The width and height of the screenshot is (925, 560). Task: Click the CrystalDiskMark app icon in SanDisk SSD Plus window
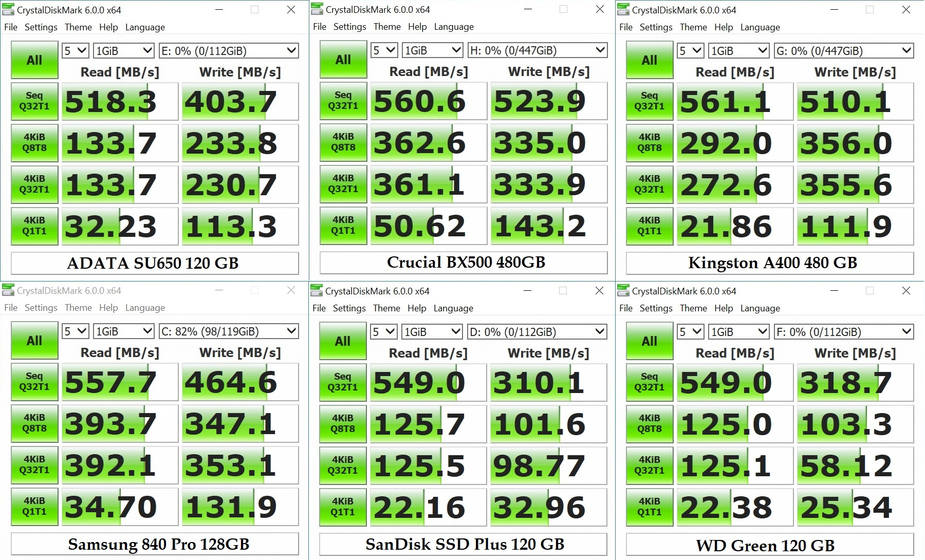[317, 290]
